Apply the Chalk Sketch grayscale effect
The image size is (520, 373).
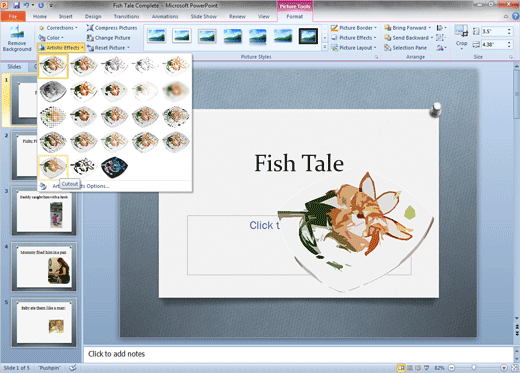pos(53,91)
